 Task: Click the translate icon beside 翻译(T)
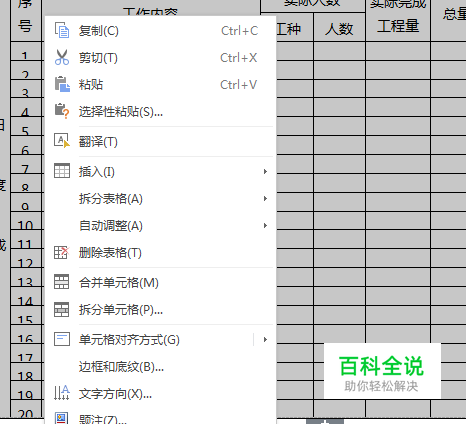point(62,140)
